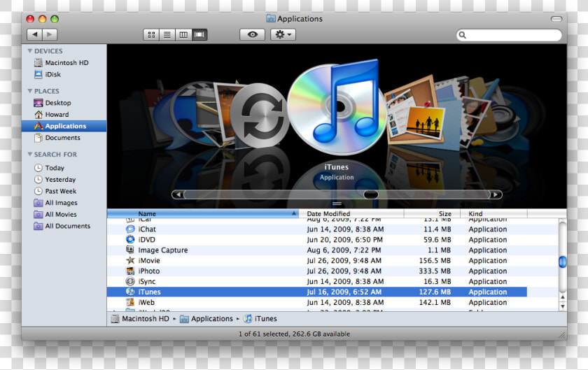Select the iSync application icon
Image resolution: width=588 pixels, height=370 pixels.
tap(130, 281)
